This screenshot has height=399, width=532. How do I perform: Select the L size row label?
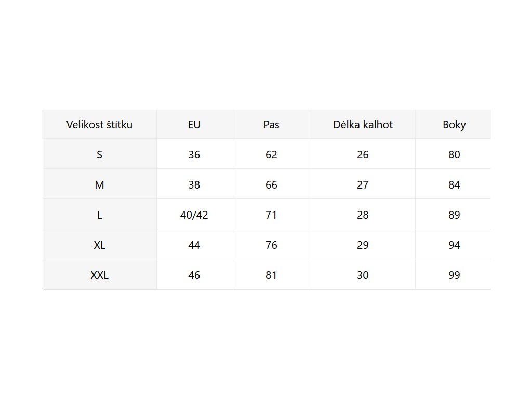point(99,215)
